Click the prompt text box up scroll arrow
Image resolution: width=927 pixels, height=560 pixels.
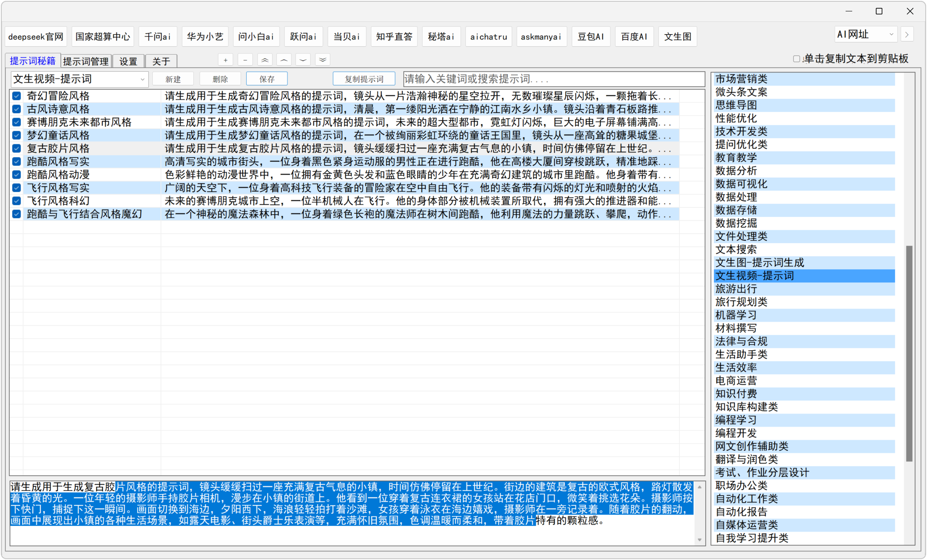[x=700, y=487]
